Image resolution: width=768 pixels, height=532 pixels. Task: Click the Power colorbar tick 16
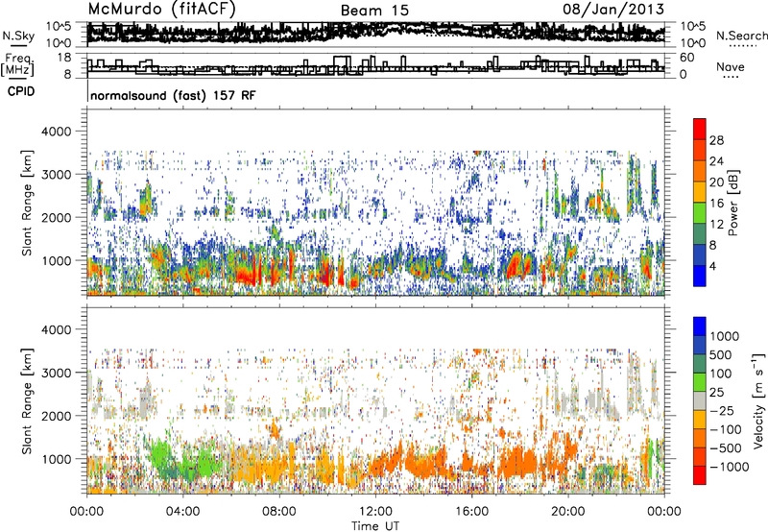(x=716, y=204)
